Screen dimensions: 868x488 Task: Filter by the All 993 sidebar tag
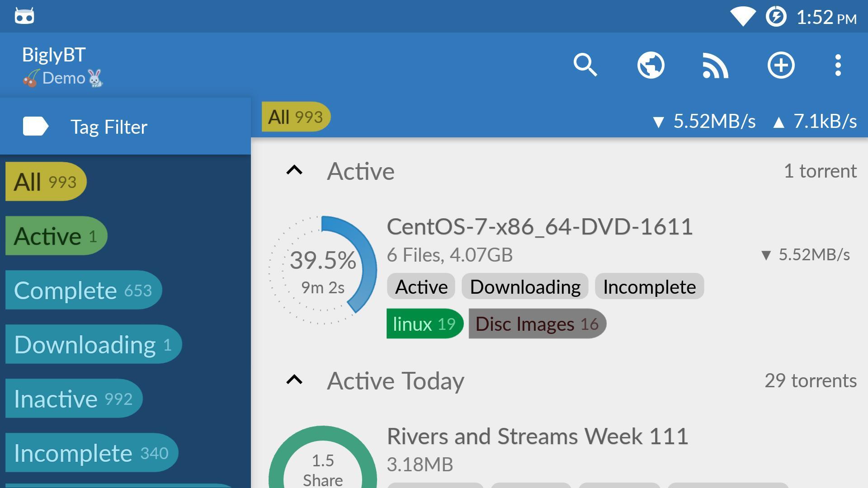(46, 182)
